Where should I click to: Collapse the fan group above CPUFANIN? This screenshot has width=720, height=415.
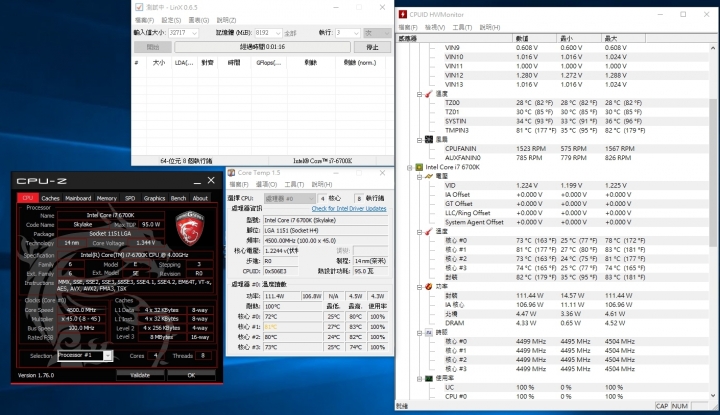tap(419, 140)
